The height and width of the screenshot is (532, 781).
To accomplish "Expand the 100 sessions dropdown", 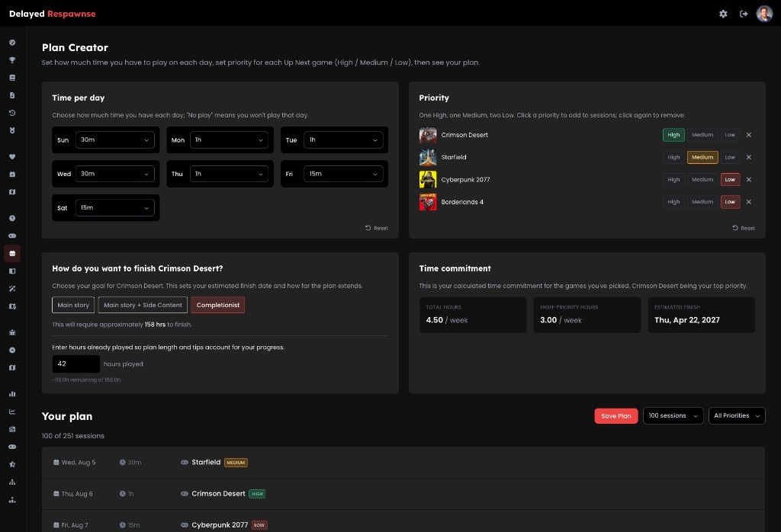I will point(673,415).
